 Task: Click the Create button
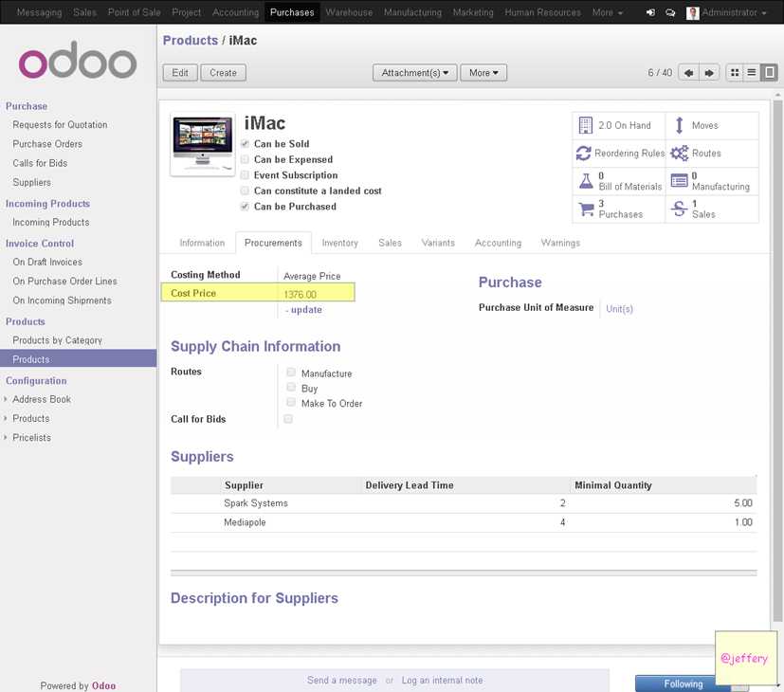[223, 73]
